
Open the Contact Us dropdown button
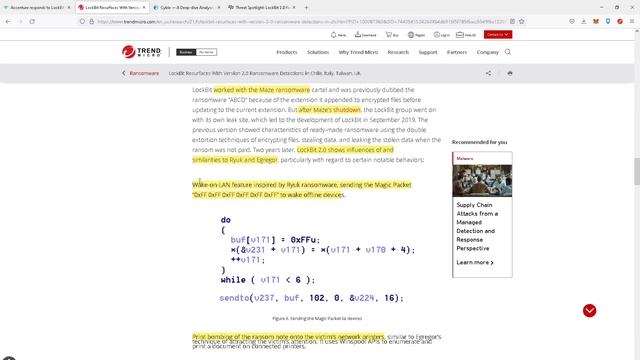[x=498, y=35]
